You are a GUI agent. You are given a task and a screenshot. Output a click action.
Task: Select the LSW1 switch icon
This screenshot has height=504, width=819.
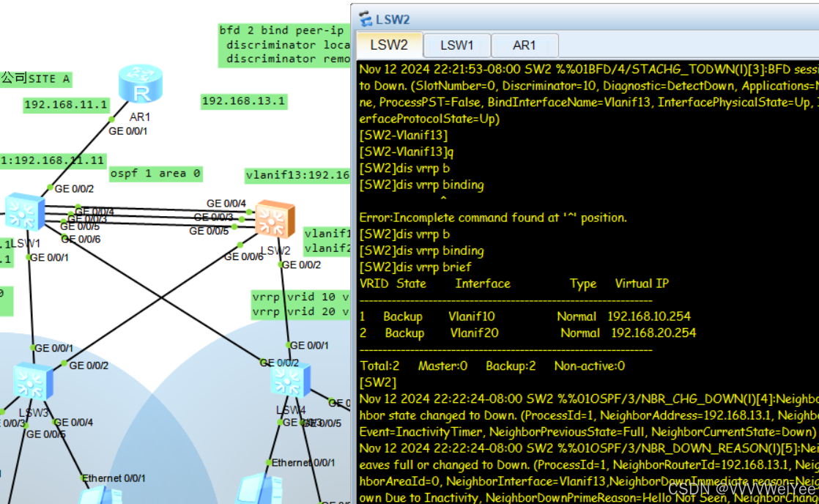pyautogui.click(x=25, y=212)
